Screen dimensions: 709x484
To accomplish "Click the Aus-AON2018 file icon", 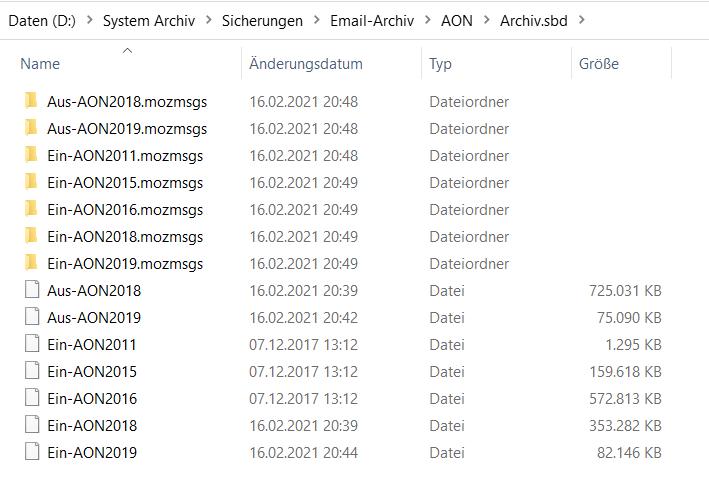I will [x=31, y=290].
